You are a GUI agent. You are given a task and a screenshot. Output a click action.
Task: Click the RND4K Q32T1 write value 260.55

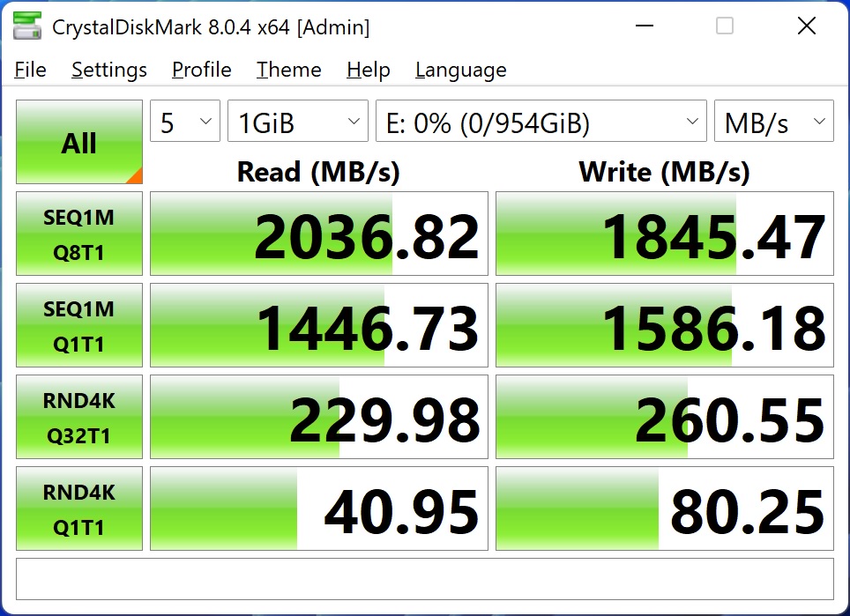click(x=665, y=417)
